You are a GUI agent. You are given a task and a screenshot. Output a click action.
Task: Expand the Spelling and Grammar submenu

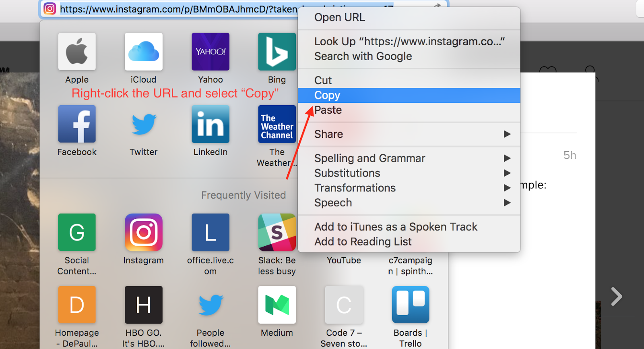point(409,158)
